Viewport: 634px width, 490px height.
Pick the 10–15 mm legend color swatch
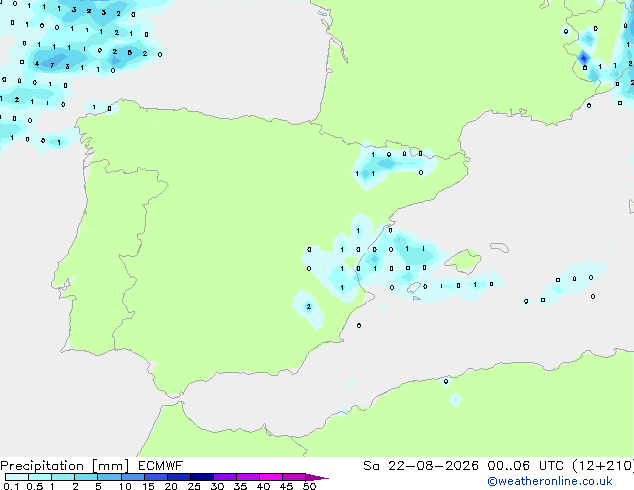tap(132, 477)
